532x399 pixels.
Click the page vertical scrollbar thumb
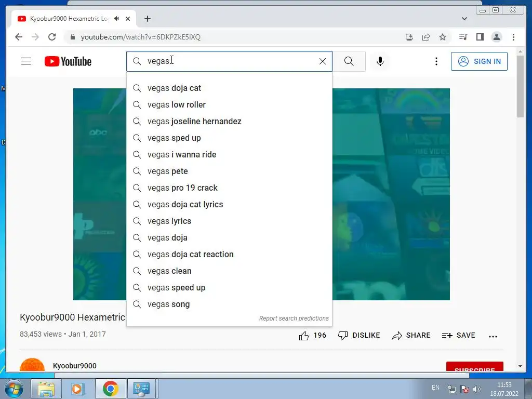click(520, 86)
